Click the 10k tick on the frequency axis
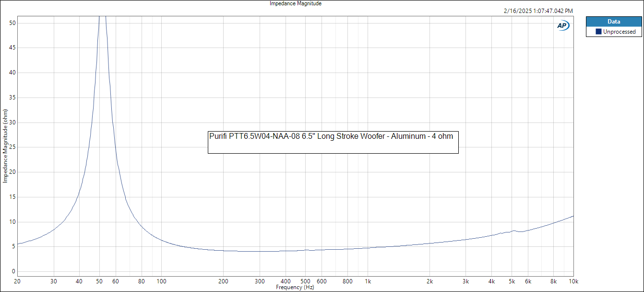This screenshot has width=644, height=292. [x=573, y=281]
